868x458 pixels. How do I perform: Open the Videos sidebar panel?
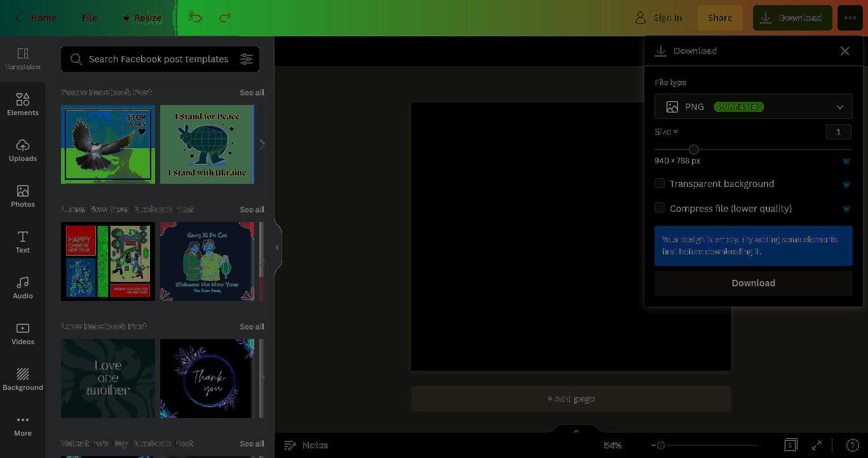23,334
